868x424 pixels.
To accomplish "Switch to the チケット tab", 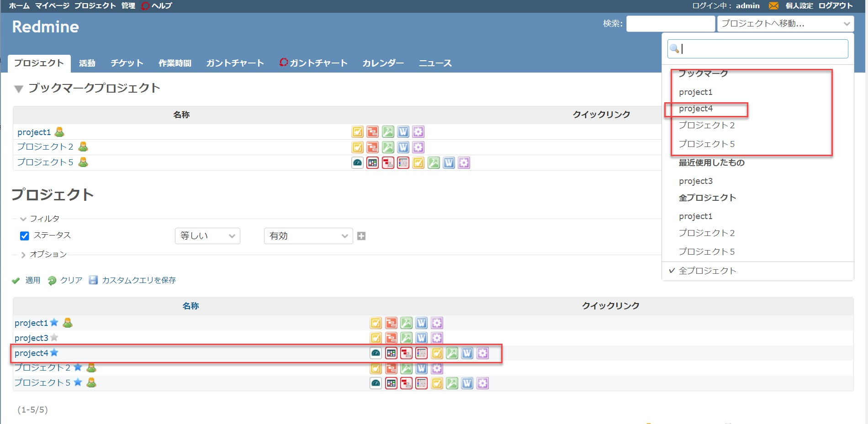I will point(127,63).
